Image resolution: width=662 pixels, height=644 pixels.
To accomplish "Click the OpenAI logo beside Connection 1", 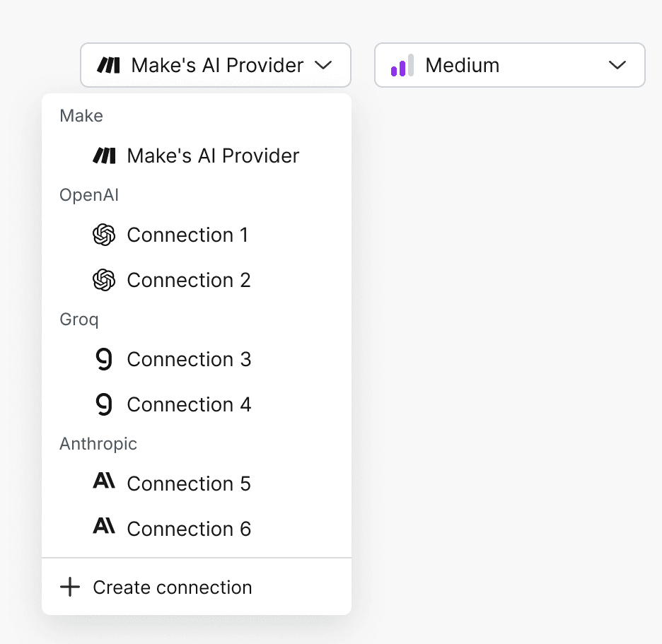I will tap(104, 235).
